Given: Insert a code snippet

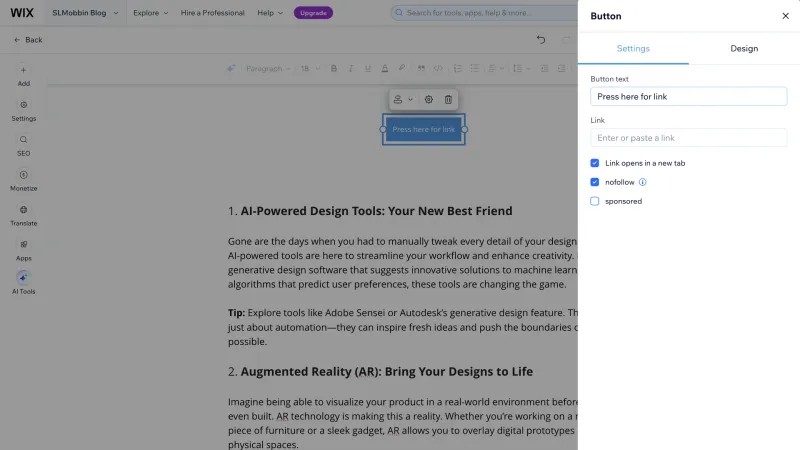Looking at the screenshot, I should click(438, 68).
